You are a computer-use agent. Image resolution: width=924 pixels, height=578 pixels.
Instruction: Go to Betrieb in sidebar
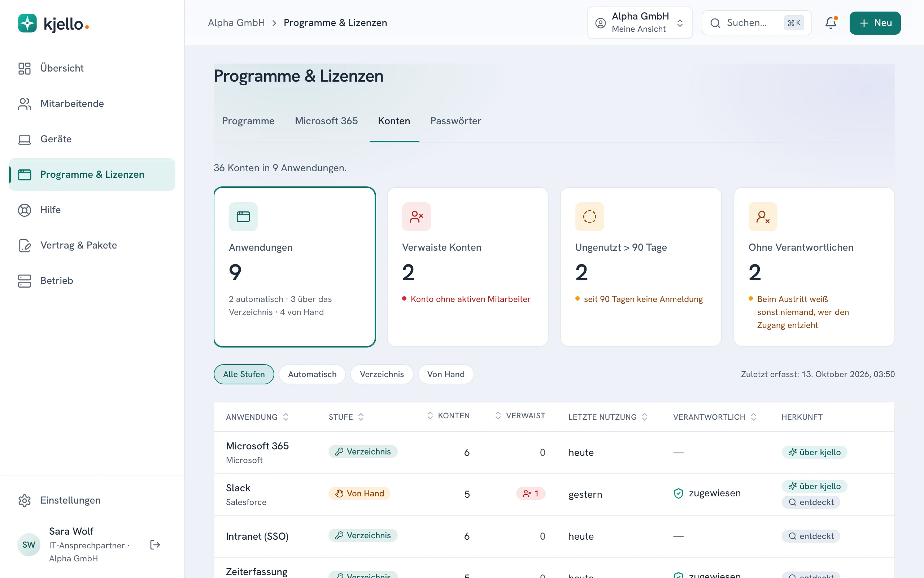92,281
